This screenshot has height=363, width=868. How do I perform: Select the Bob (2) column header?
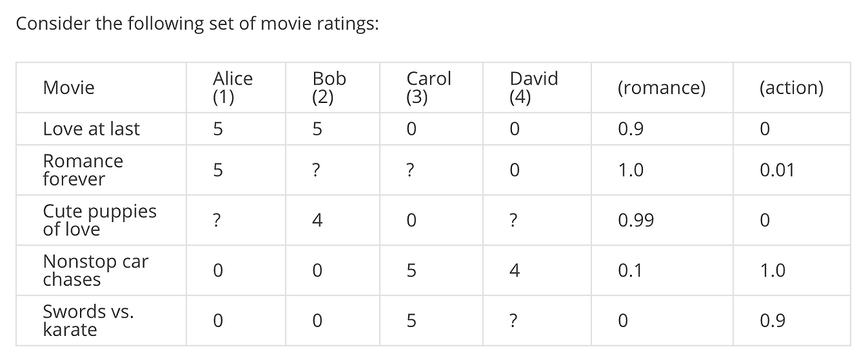pyautogui.click(x=329, y=87)
